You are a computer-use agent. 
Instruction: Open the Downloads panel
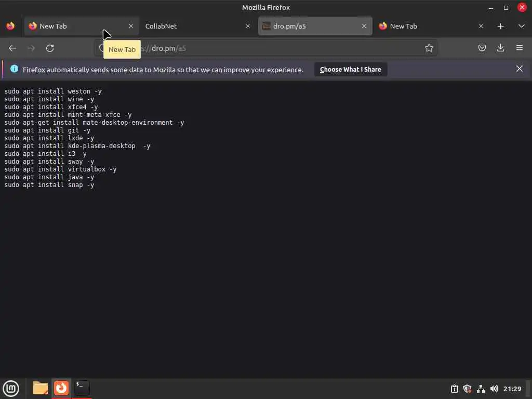(500, 48)
